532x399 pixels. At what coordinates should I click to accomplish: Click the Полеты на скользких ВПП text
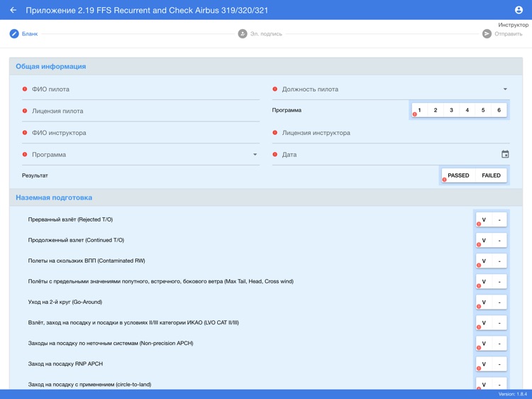(87, 261)
